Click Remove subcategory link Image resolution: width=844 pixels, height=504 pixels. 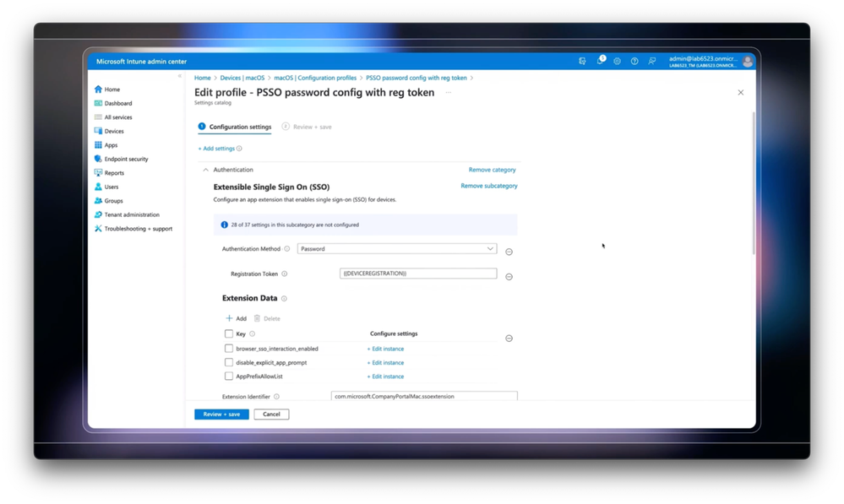tap(489, 186)
